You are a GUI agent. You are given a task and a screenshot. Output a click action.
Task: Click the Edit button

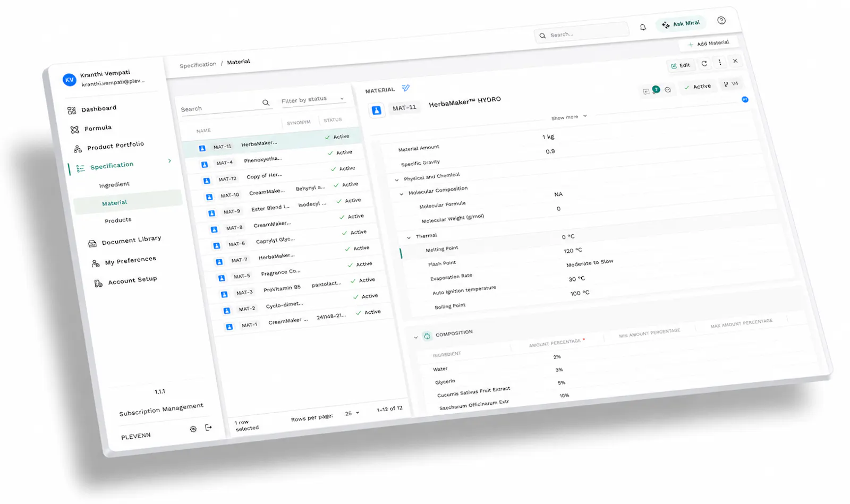point(681,65)
